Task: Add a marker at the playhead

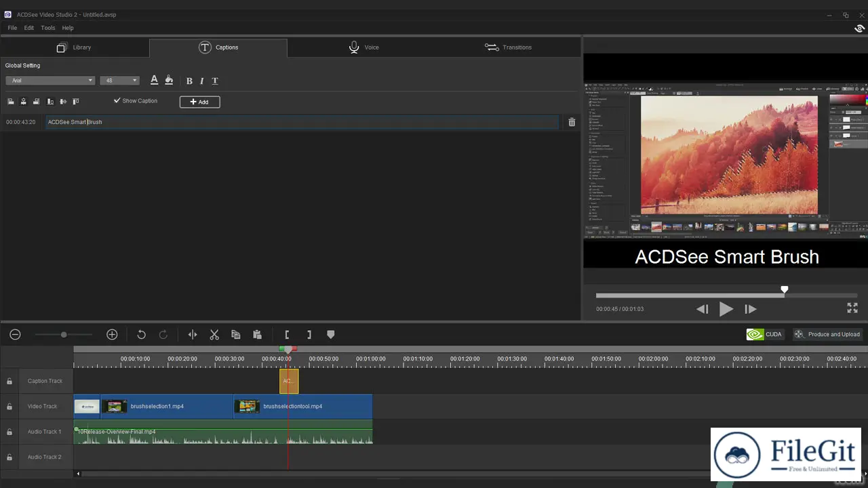Action: [331, 334]
